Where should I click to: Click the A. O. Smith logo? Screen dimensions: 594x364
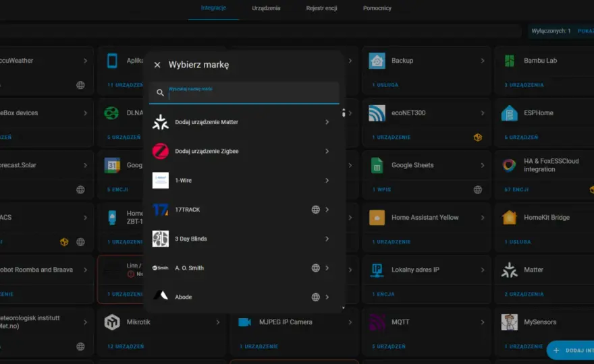pyautogui.click(x=160, y=268)
